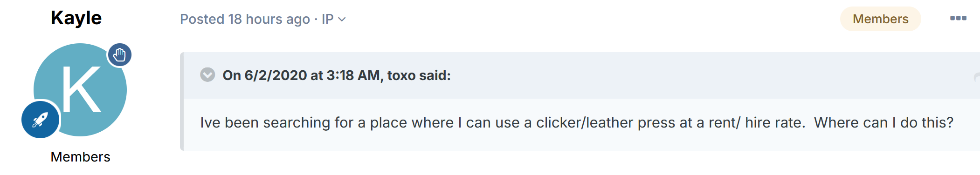This screenshot has width=980, height=175.
Task: Open the Posted 18 hours ago permalink
Action: [245, 19]
